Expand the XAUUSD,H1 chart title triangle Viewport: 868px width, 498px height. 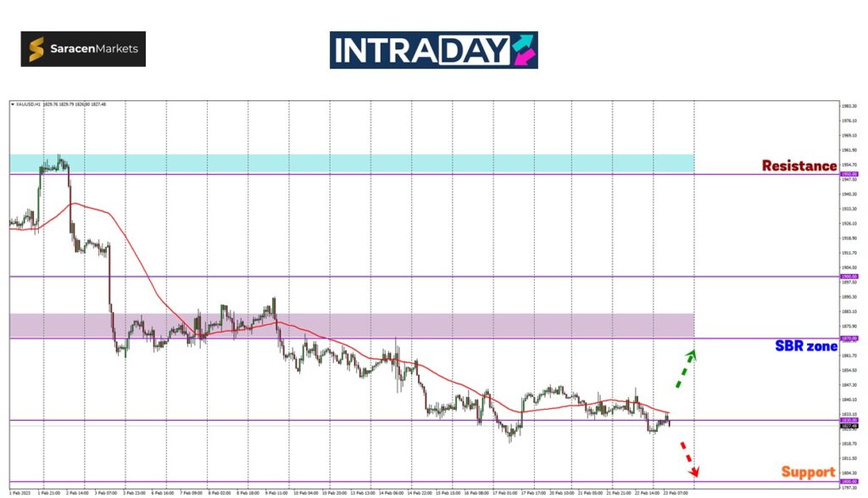(x=12, y=104)
